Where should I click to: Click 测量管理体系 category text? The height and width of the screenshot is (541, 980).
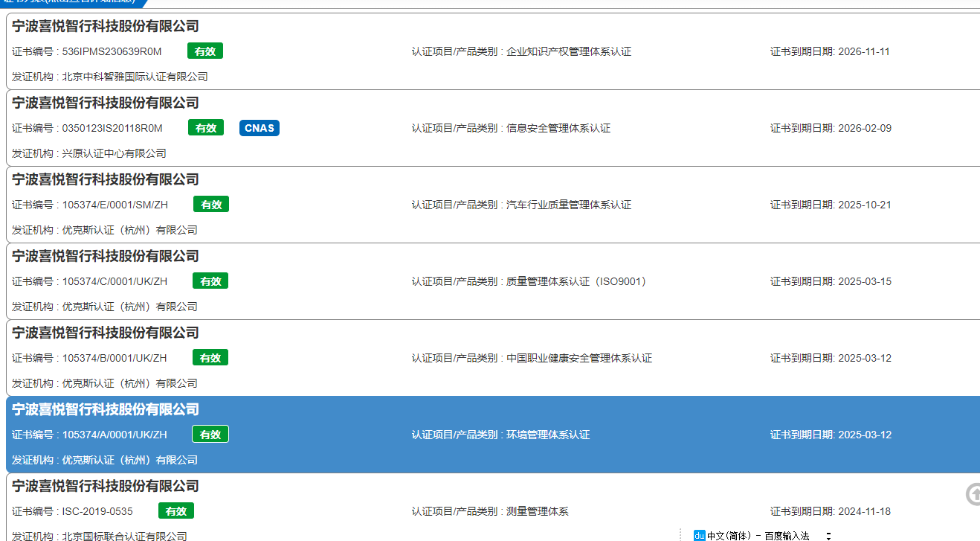pyautogui.click(x=538, y=511)
